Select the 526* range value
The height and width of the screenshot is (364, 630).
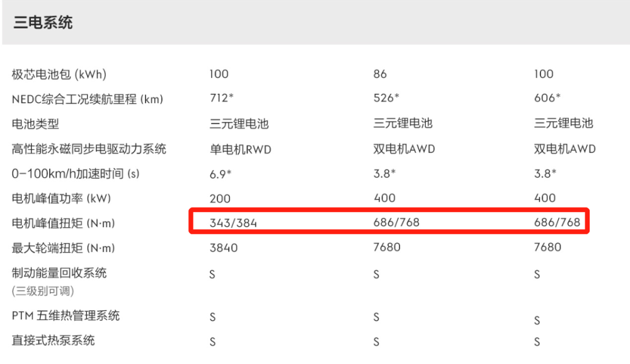coord(386,99)
